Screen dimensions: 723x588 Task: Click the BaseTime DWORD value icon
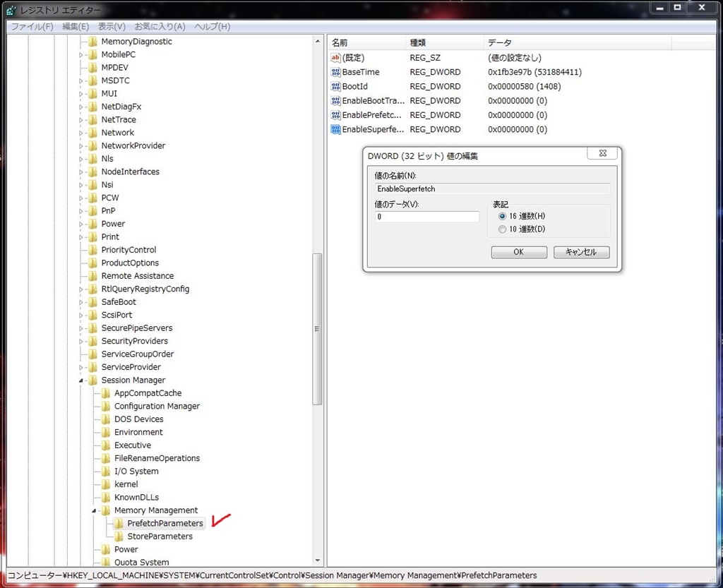[x=335, y=72]
